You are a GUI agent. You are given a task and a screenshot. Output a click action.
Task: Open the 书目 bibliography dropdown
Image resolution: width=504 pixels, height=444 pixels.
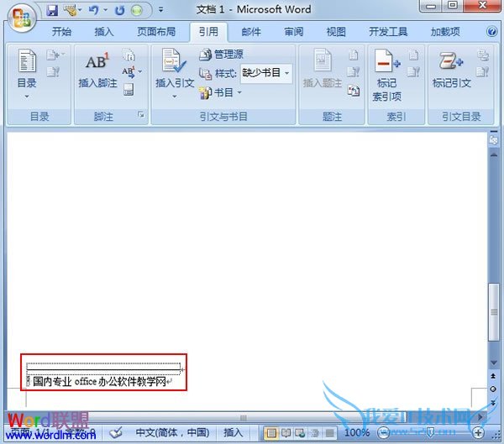[220, 92]
